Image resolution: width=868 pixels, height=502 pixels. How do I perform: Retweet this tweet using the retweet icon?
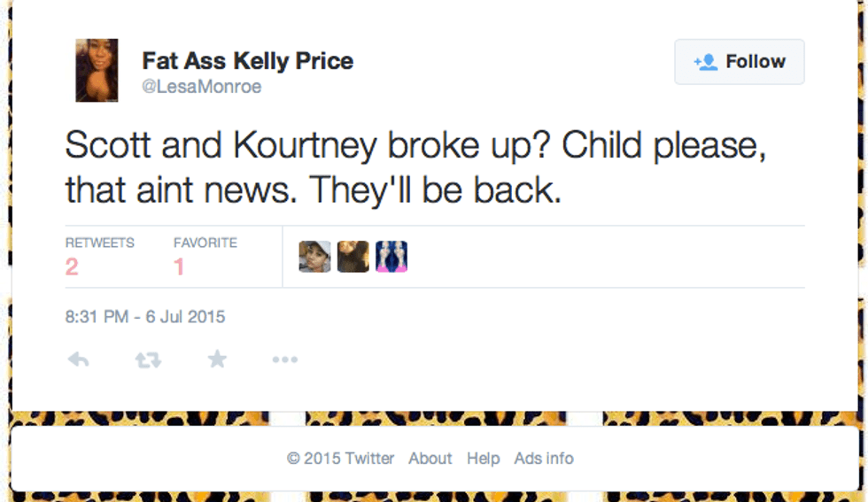(148, 359)
